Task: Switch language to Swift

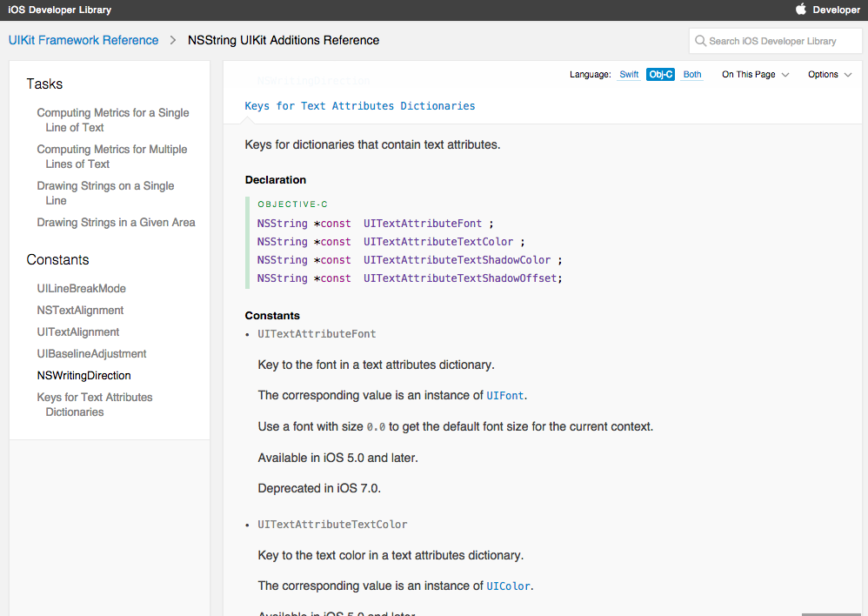Action: click(629, 75)
